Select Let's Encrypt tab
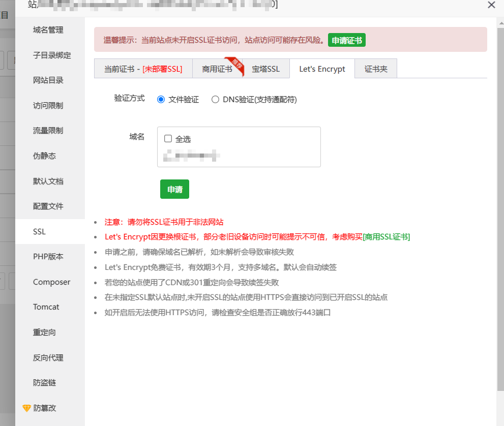Image resolution: width=504 pixels, height=426 pixels. [x=322, y=69]
